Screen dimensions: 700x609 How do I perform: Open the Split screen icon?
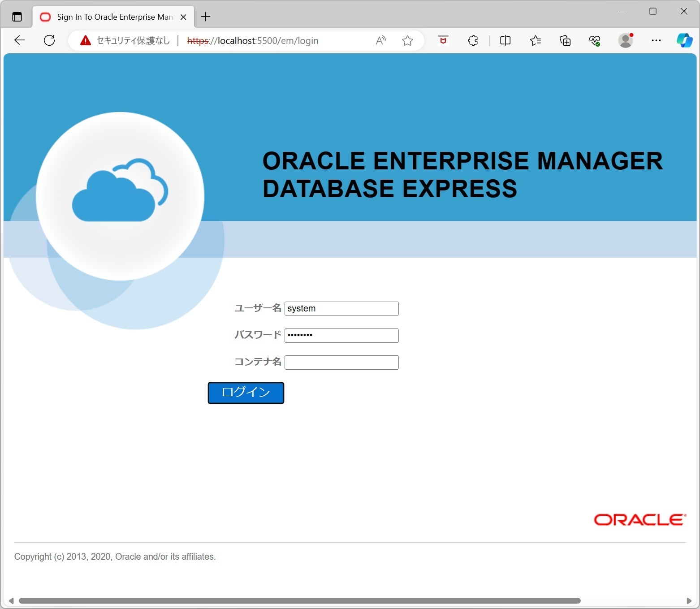pyautogui.click(x=505, y=40)
